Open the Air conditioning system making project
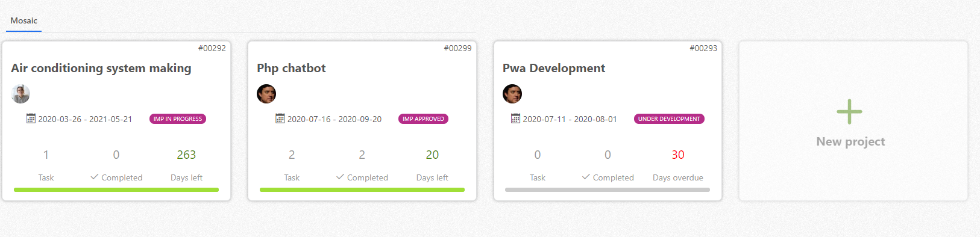This screenshot has height=237, width=980. click(x=101, y=68)
